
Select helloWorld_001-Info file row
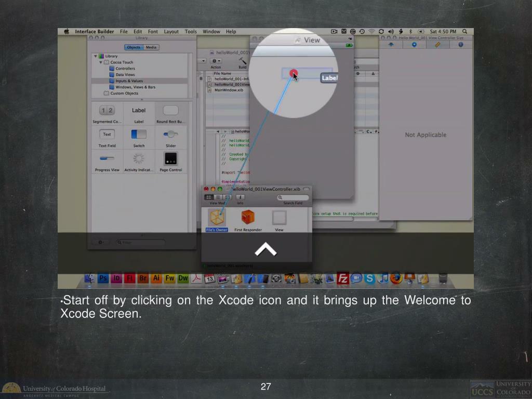(x=228, y=79)
